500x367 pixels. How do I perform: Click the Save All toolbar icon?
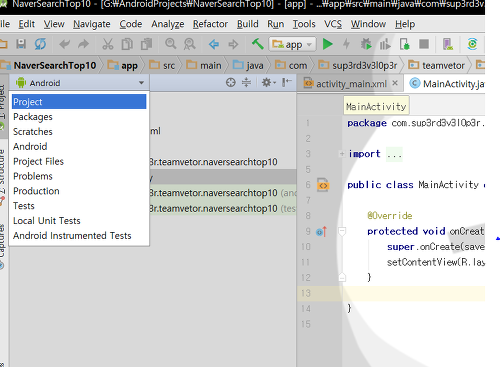(x=21, y=44)
